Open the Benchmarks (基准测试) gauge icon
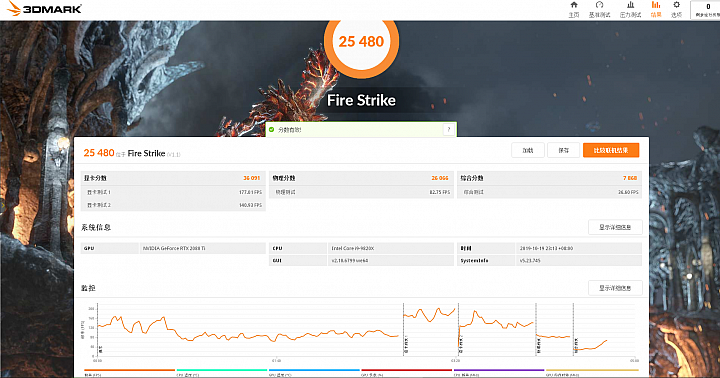720x378 pixels. click(599, 5)
